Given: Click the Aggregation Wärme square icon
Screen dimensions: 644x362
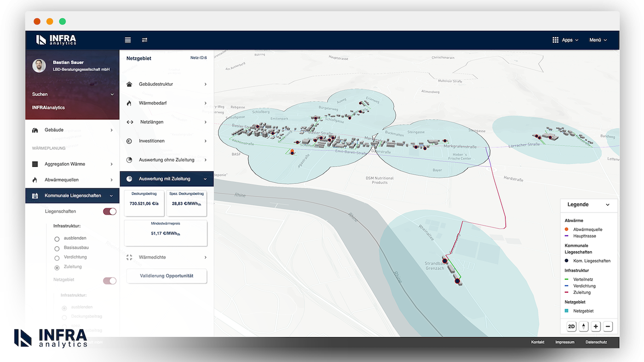Looking at the screenshot, I should click(x=35, y=164).
